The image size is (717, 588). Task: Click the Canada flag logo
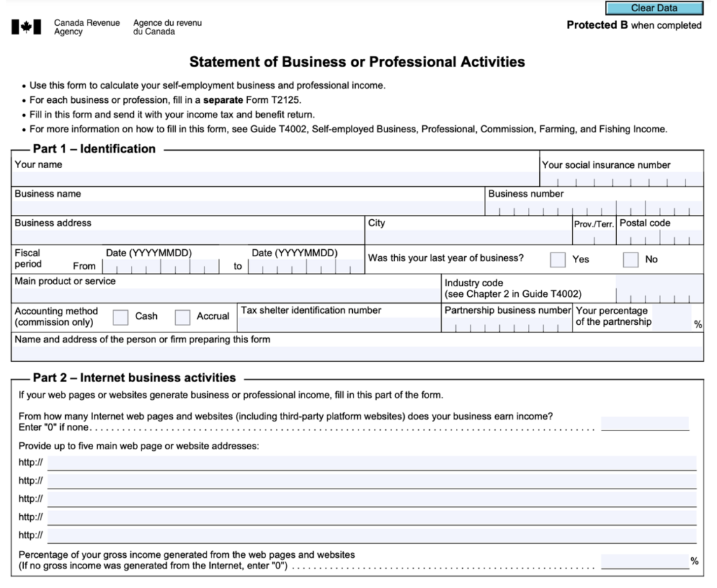[x=26, y=27]
